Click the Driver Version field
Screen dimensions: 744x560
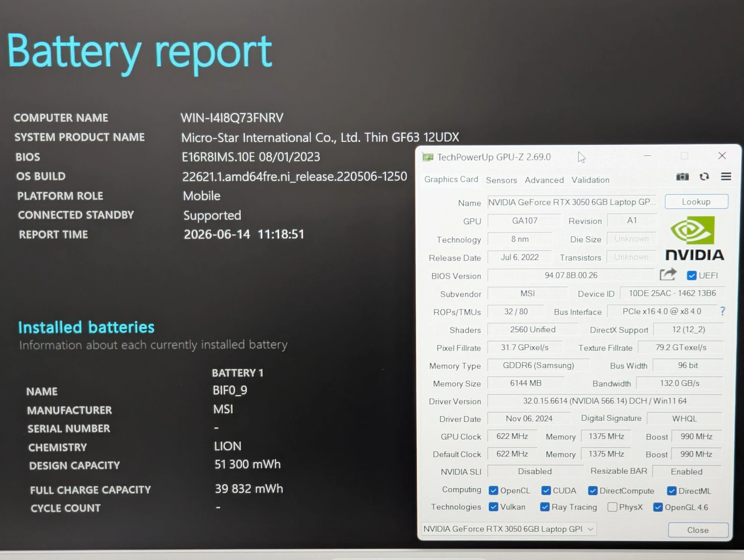[x=604, y=401]
